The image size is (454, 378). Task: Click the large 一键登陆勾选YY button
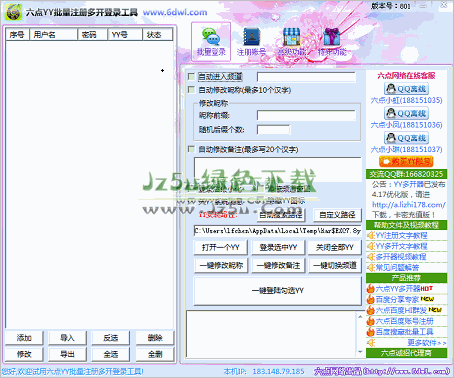277,291
